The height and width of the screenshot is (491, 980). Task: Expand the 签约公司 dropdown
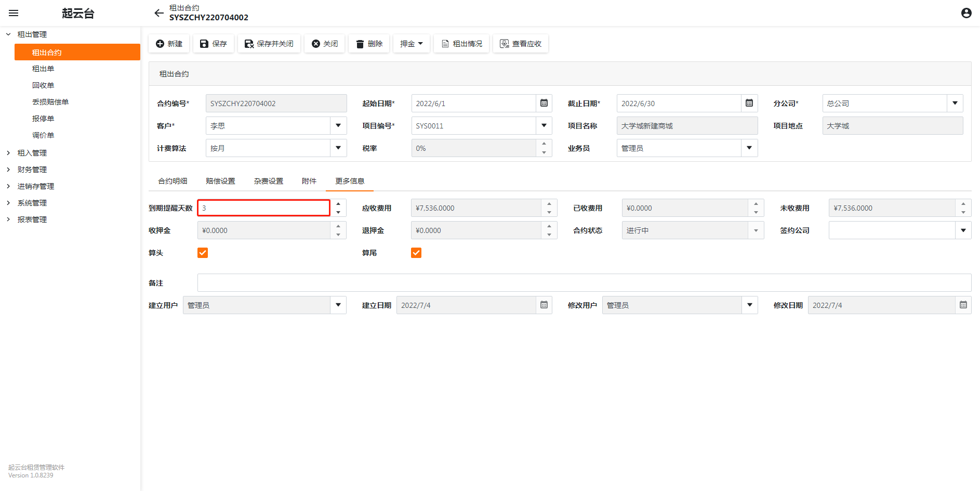(x=963, y=230)
